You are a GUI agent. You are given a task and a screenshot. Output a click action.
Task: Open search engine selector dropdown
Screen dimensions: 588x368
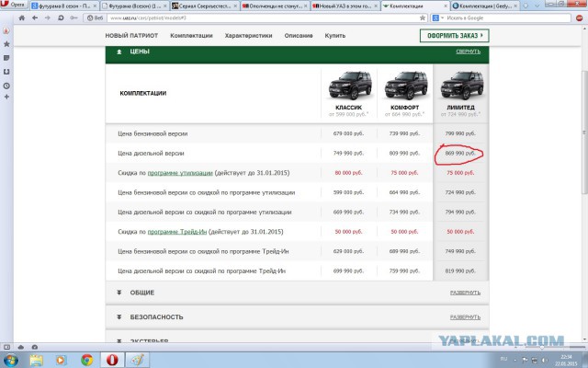click(437, 18)
